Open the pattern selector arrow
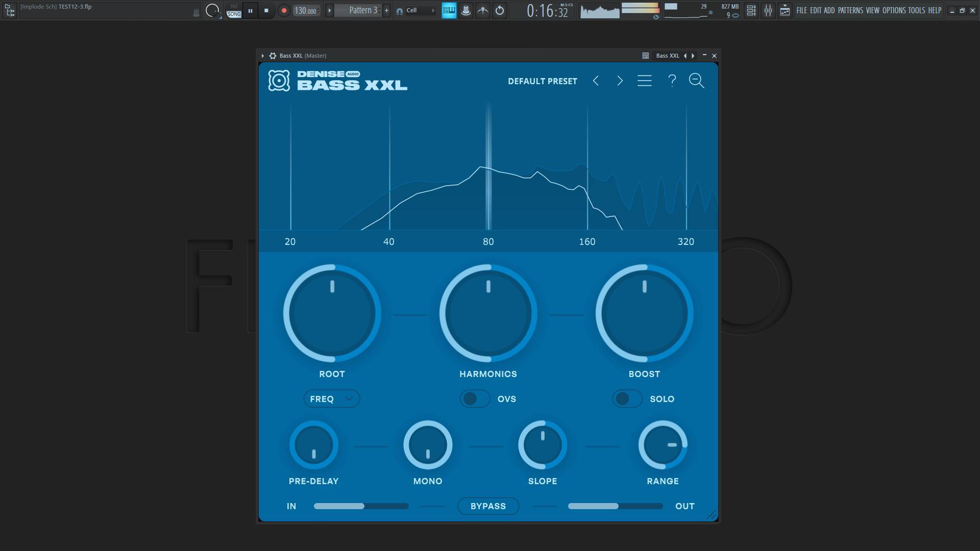This screenshot has width=980, height=551. (329, 10)
